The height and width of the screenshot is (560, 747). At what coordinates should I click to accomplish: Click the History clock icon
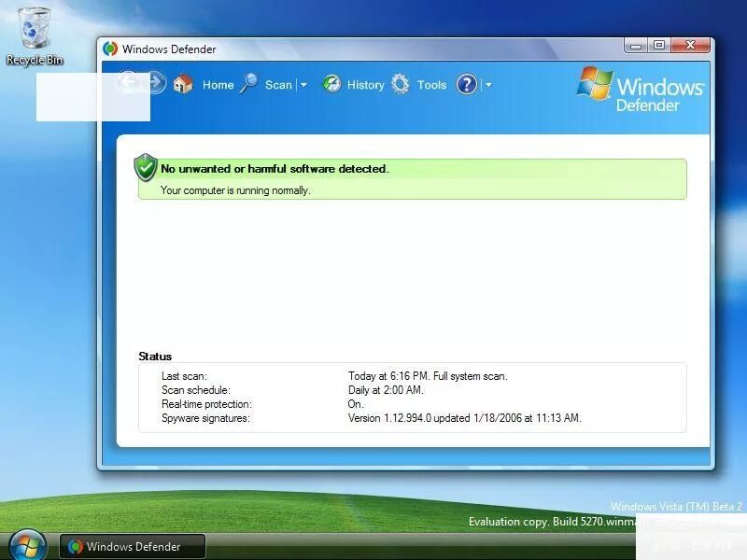point(331,84)
